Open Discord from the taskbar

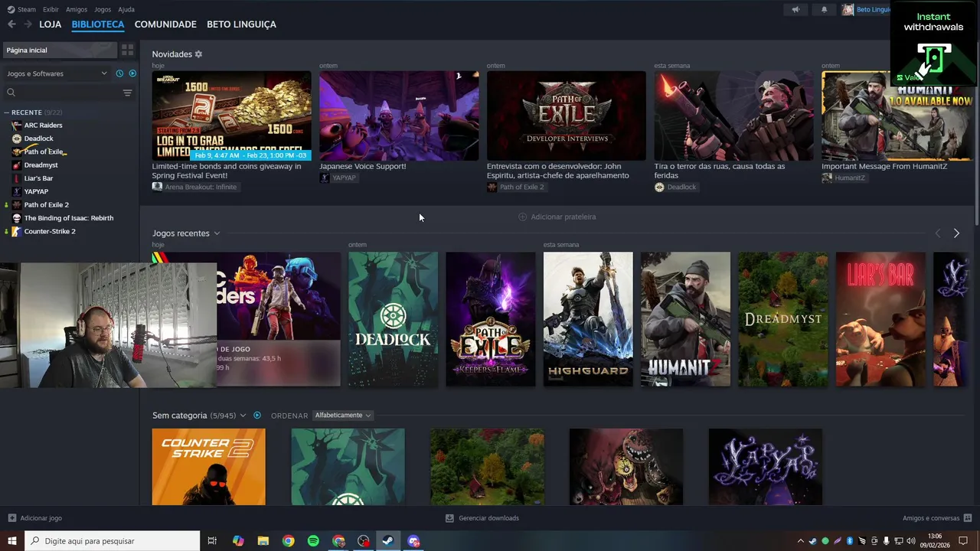(413, 541)
